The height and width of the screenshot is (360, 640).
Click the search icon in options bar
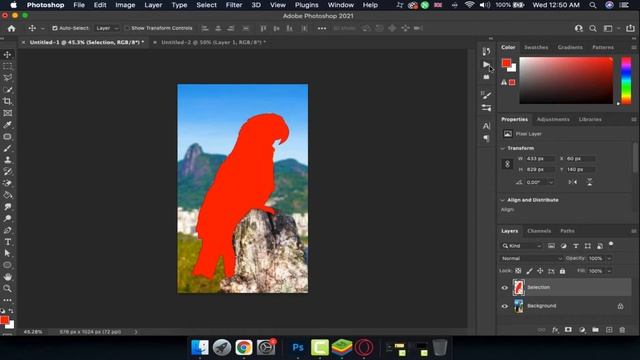(x=593, y=28)
